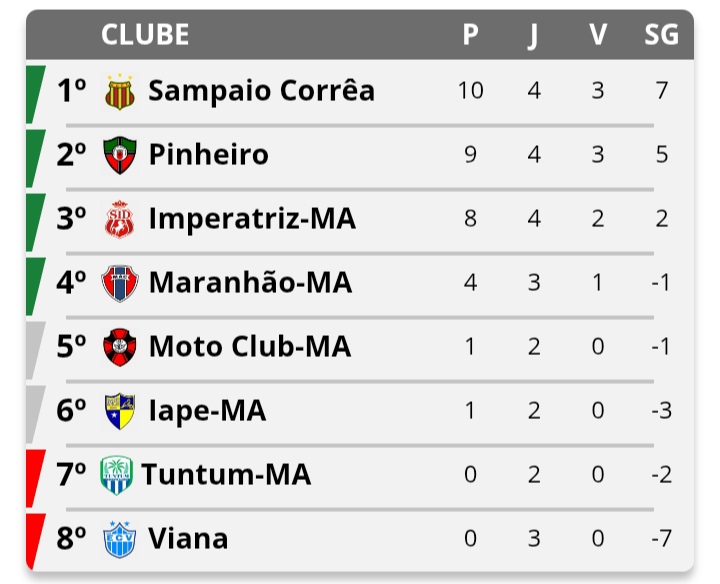Sort by the P points column header

pyautogui.click(x=470, y=35)
